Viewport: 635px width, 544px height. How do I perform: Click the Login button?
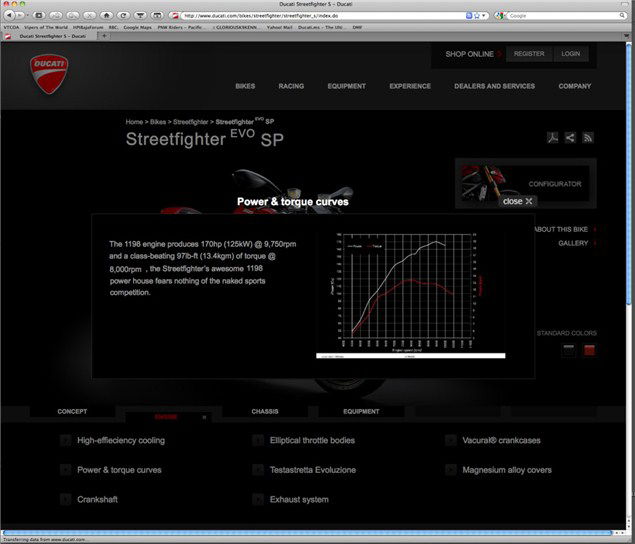pyautogui.click(x=570, y=54)
